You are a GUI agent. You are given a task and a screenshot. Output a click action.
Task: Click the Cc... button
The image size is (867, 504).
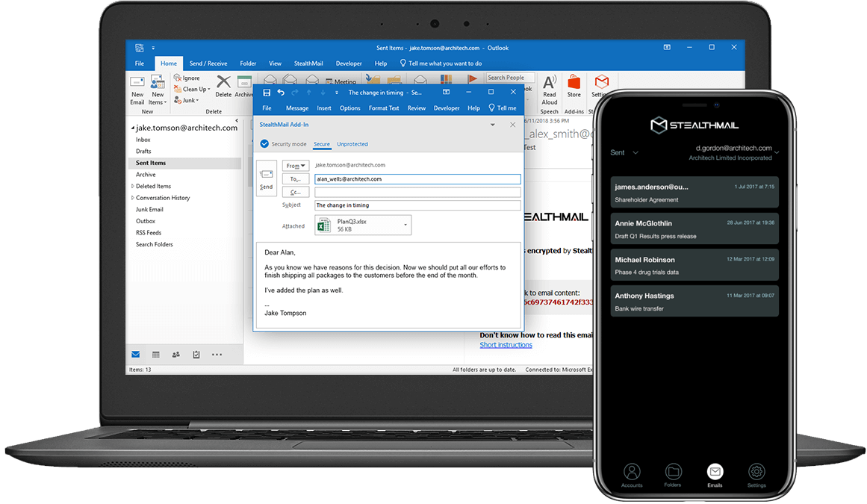[x=295, y=193]
